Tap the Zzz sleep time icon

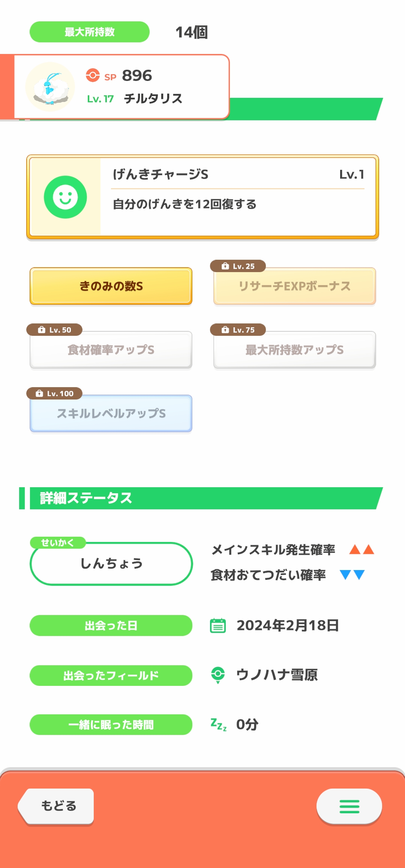point(219,724)
